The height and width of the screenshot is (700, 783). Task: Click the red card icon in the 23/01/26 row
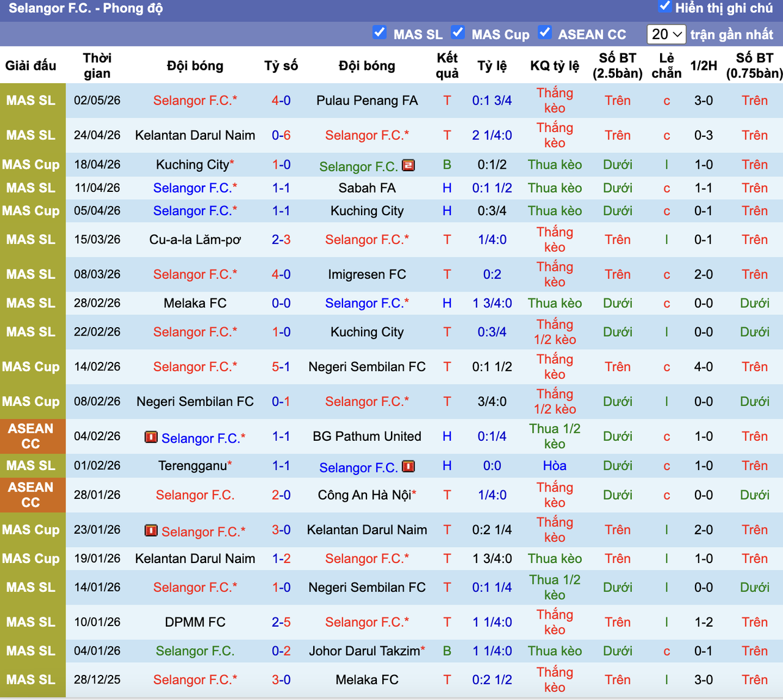(x=151, y=530)
